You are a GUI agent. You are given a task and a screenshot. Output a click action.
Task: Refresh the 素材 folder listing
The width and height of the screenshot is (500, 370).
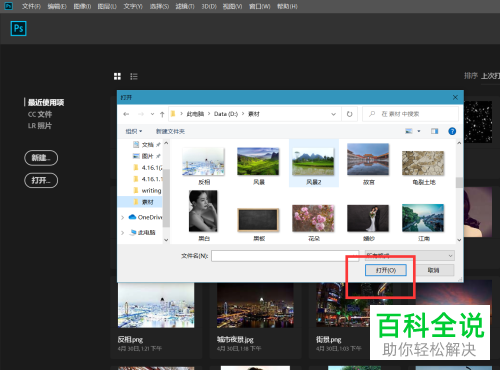coord(349,114)
